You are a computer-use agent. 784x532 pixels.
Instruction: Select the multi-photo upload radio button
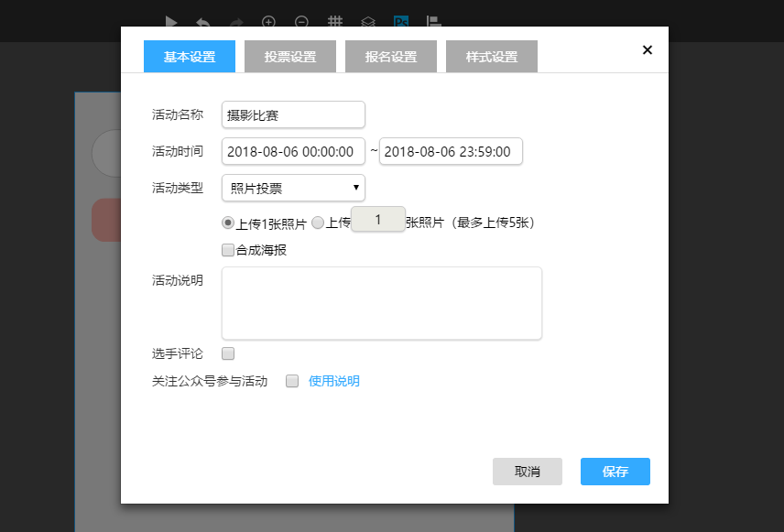318,223
